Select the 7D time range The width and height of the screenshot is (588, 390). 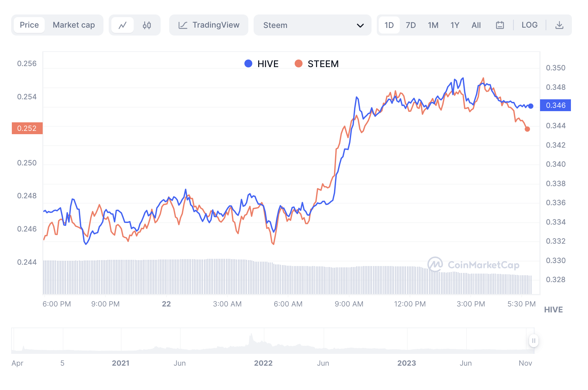(411, 25)
